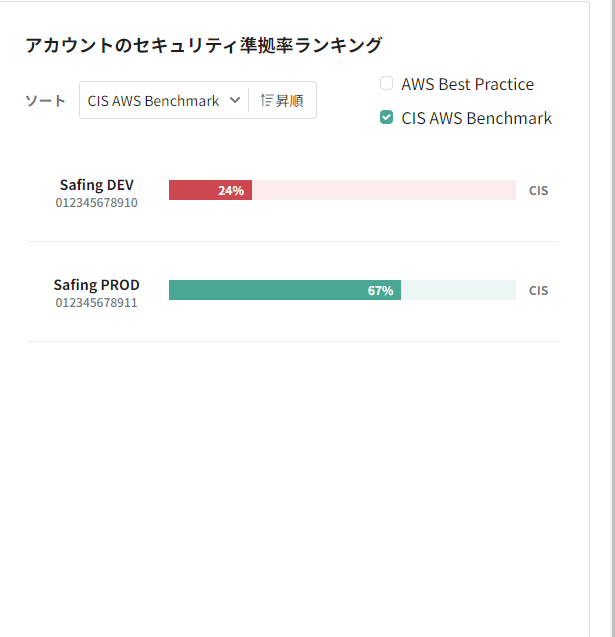Click the AWS Best Practice label
The width and height of the screenshot is (615, 637).
[x=468, y=84]
